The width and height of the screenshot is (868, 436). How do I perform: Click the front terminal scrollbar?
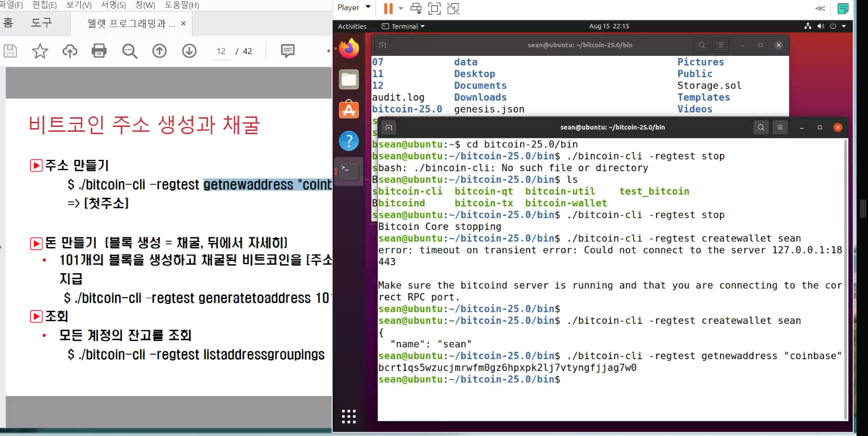[845, 279]
